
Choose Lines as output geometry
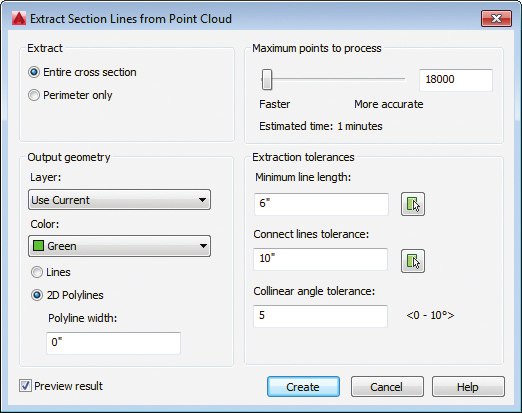37,272
